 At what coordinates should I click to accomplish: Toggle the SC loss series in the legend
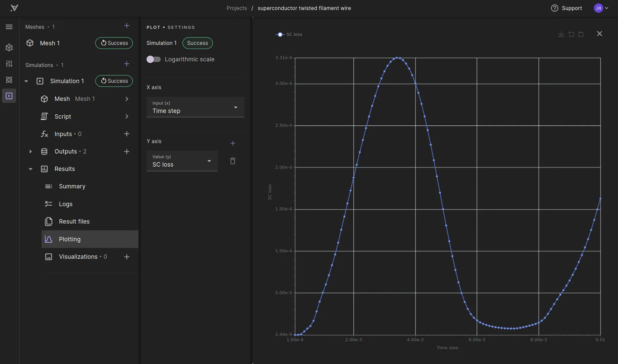point(289,35)
